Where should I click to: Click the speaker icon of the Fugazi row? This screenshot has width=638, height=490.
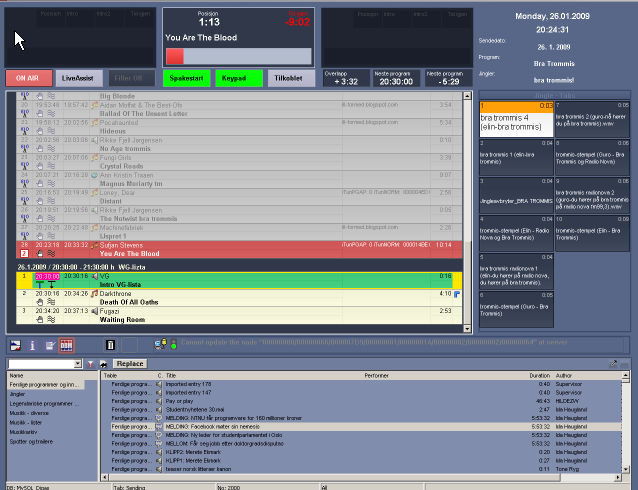pyautogui.click(x=94, y=311)
